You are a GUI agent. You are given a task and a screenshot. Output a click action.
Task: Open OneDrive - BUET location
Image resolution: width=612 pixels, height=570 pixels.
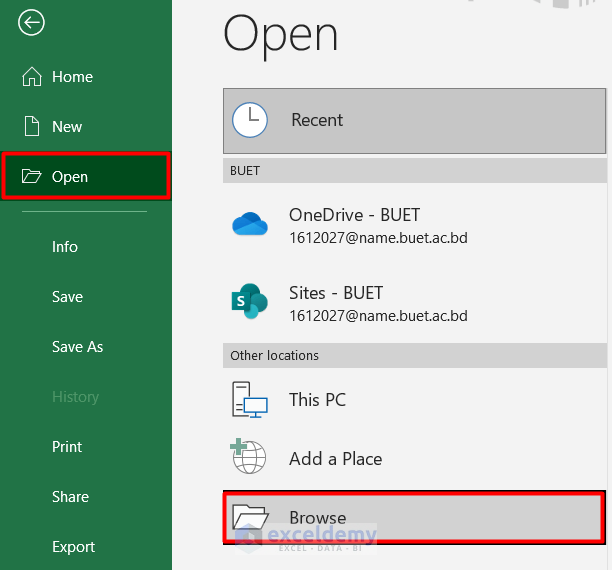(415, 226)
